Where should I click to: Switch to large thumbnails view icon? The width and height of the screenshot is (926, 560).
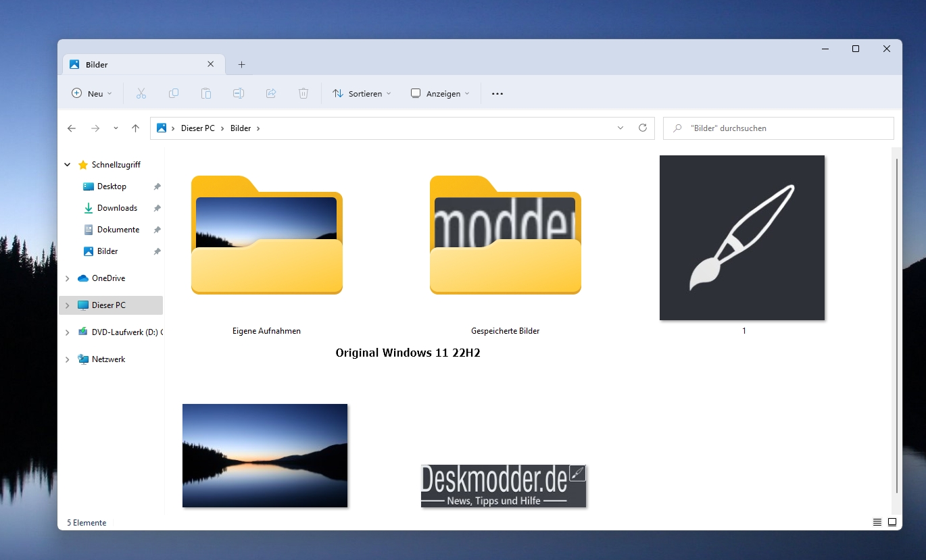892,522
